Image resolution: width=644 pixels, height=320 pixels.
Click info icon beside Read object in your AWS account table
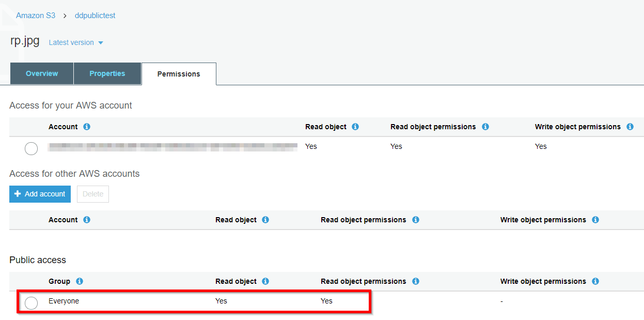(x=355, y=127)
